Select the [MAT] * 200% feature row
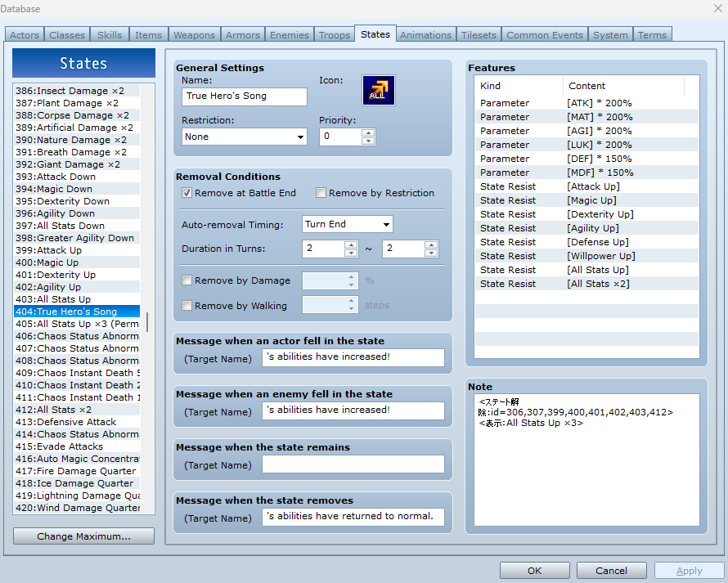 pyautogui.click(x=586, y=117)
